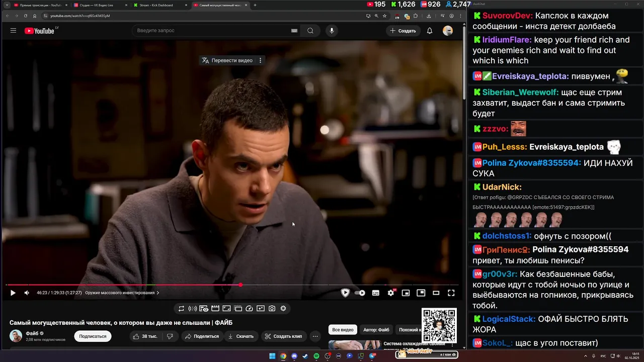Reload the page
The image size is (644, 362).
click(26, 16)
